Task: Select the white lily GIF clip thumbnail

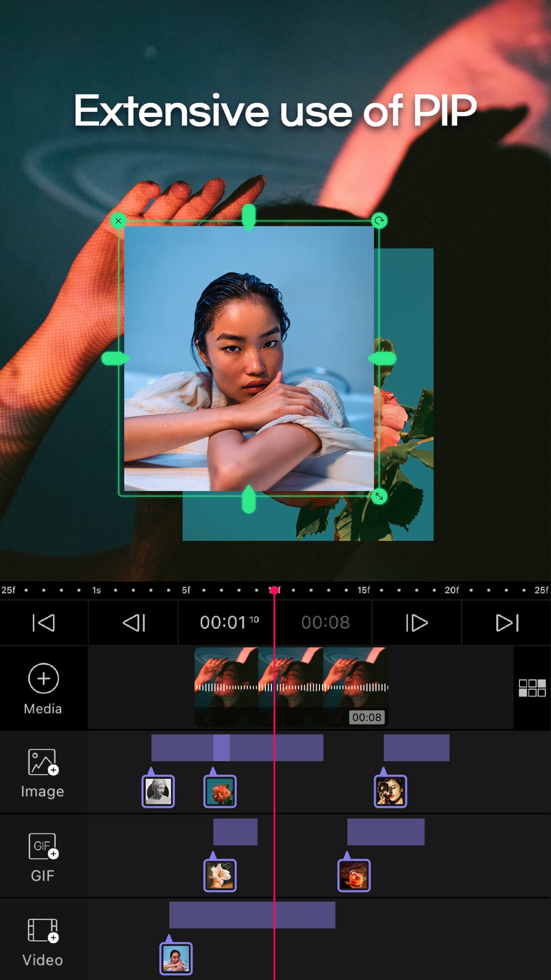Action: pyautogui.click(x=220, y=875)
